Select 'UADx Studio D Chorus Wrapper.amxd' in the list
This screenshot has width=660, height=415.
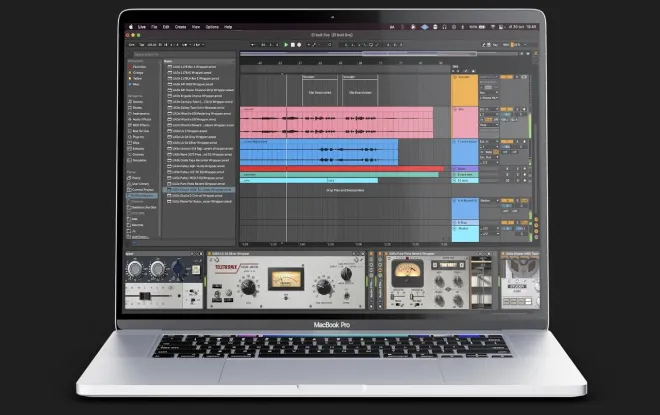coord(197,196)
